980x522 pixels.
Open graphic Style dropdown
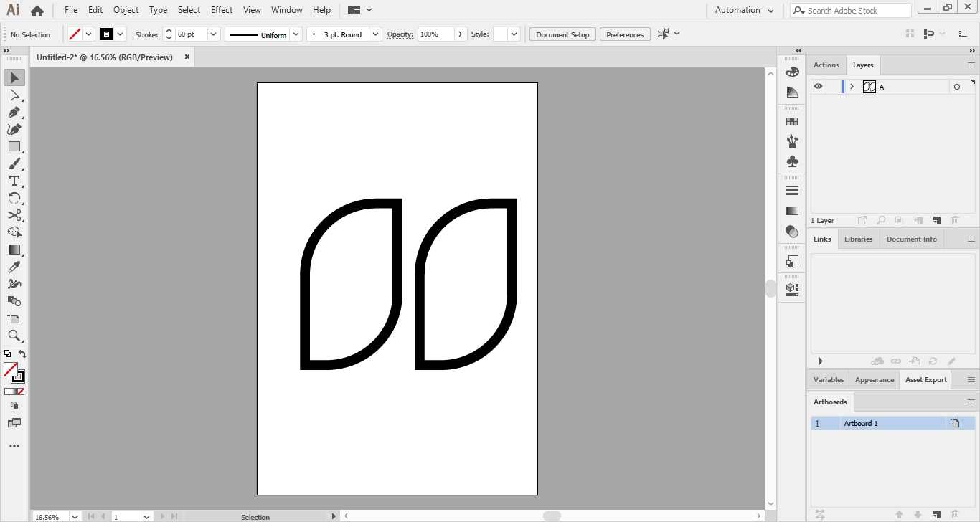click(514, 34)
